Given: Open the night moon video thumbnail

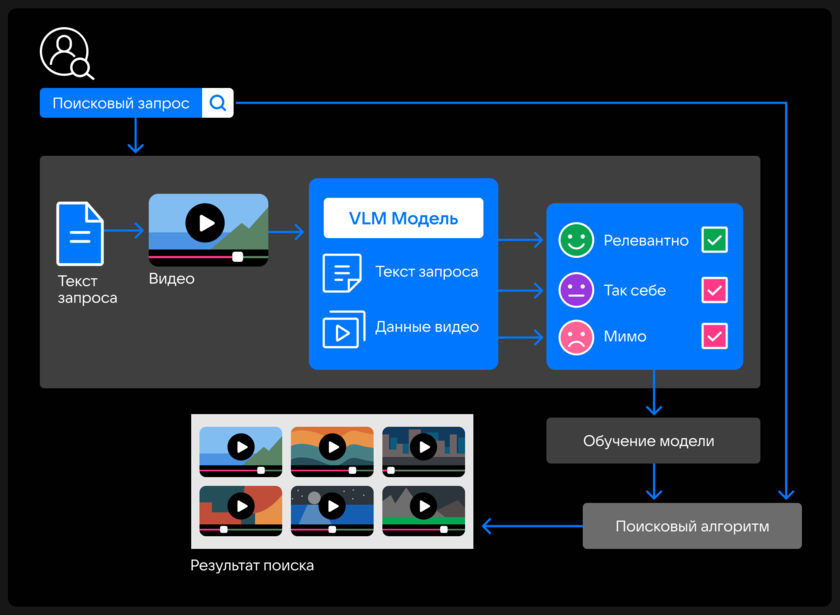Looking at the screenshot, I should pyautogui.click(x=332, y=509).
